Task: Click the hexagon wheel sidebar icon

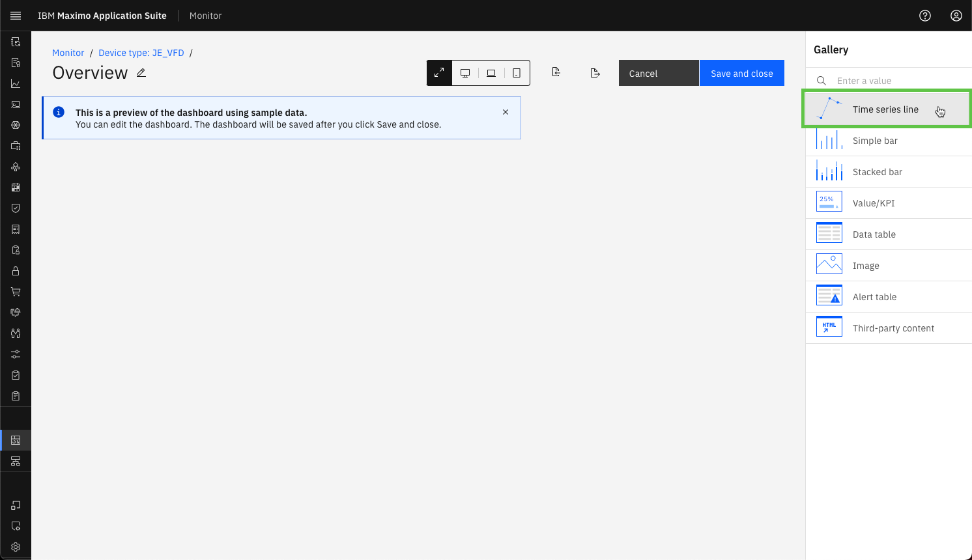Action: point(16,125)
